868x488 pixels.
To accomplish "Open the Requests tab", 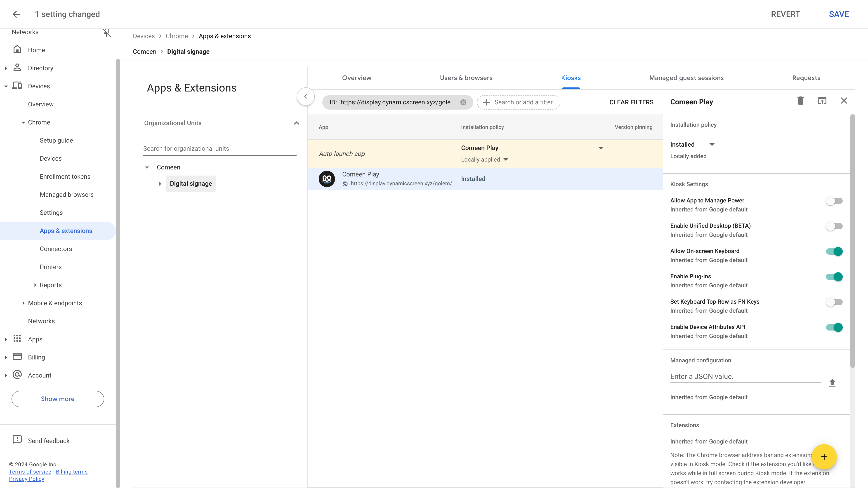I will (806, 78).
